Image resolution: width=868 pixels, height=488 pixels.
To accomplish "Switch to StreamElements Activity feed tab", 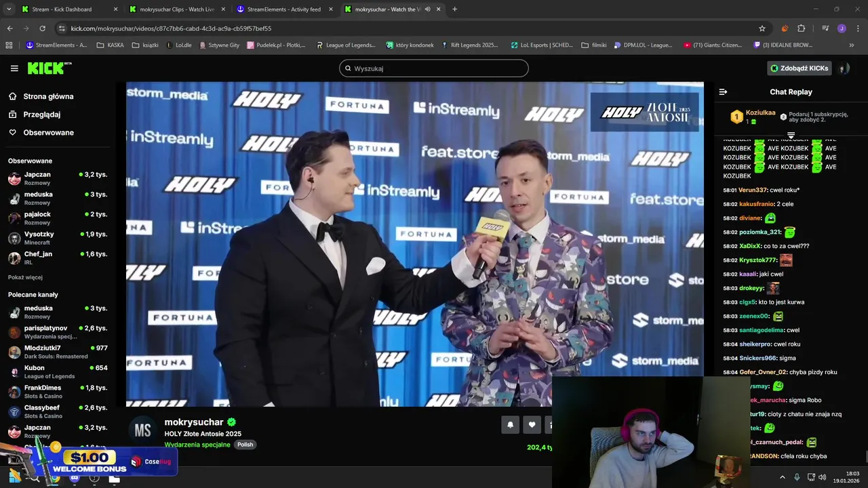I will click(284, 9).
